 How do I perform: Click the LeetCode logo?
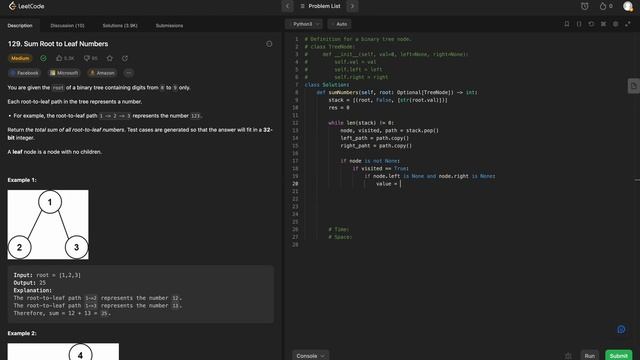27,6
